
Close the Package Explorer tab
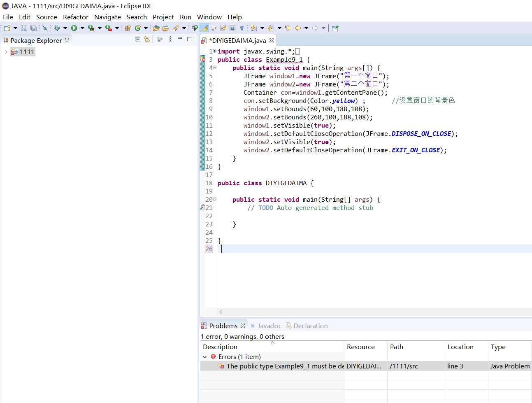(67, 40)
